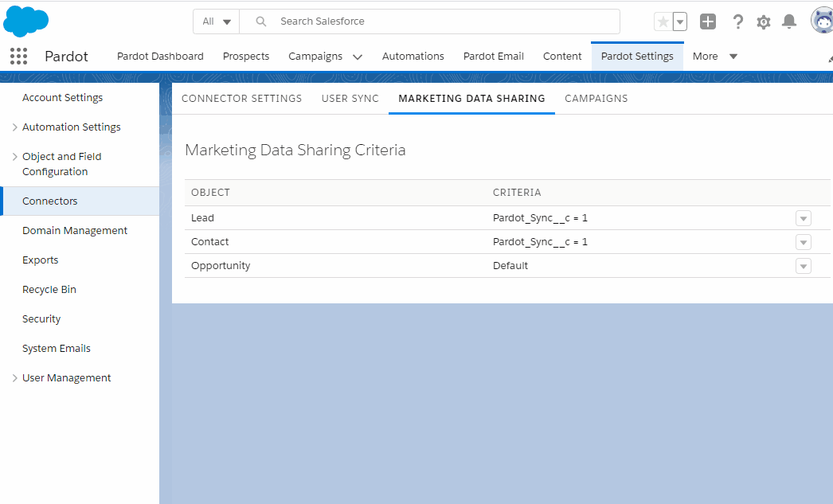Viewport: 833px width, 504px height.
Task: Open Domain Management in the sidebar
Action: click(x=75, y=230)
